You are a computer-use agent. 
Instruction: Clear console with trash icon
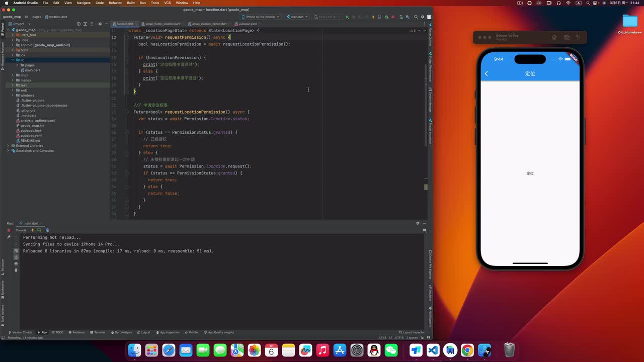[16, 270]
